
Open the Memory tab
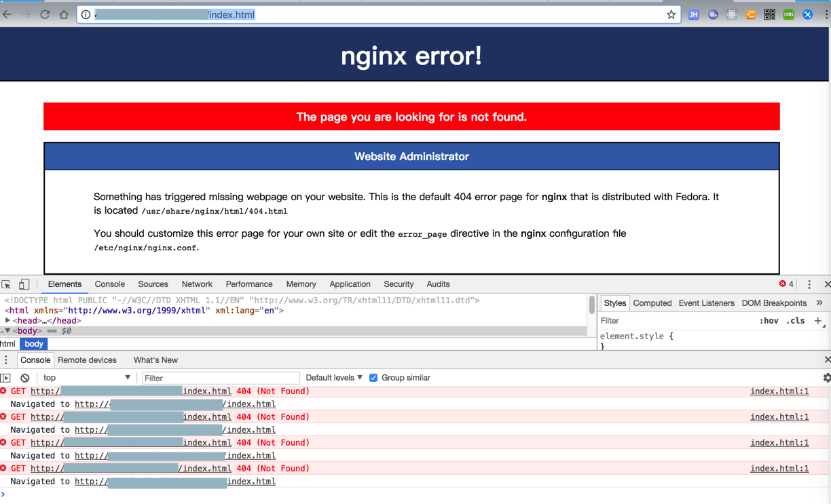[301, 284]
